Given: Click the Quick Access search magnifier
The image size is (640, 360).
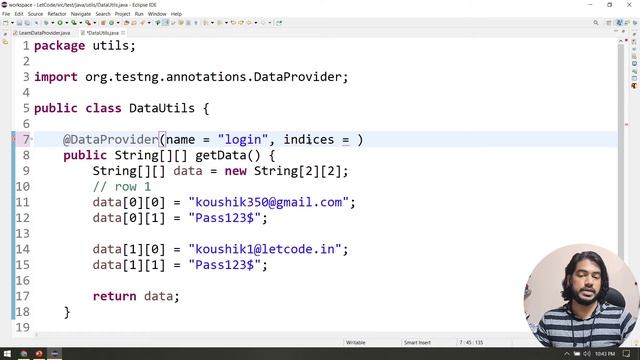Looking at the screenshot, I should pyautogui.click(x=596, y=22).
